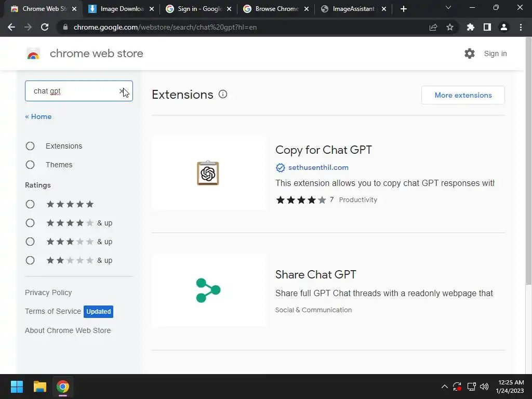
Task: Bookmark this page with the star icon
Action: 450,27
